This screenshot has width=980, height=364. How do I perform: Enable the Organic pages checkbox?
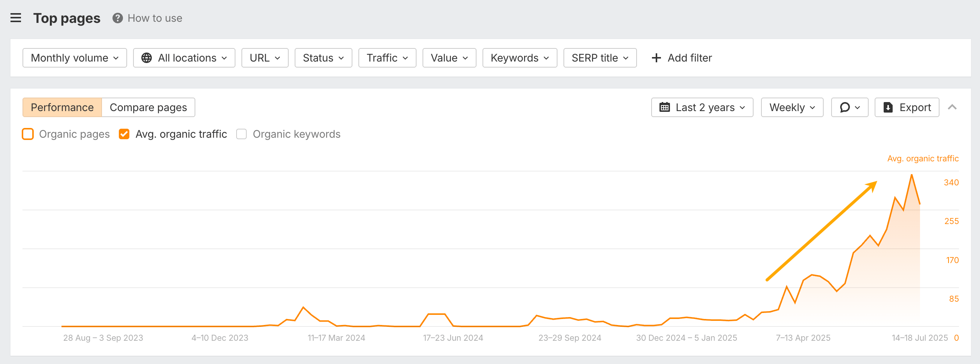[28, 134]
